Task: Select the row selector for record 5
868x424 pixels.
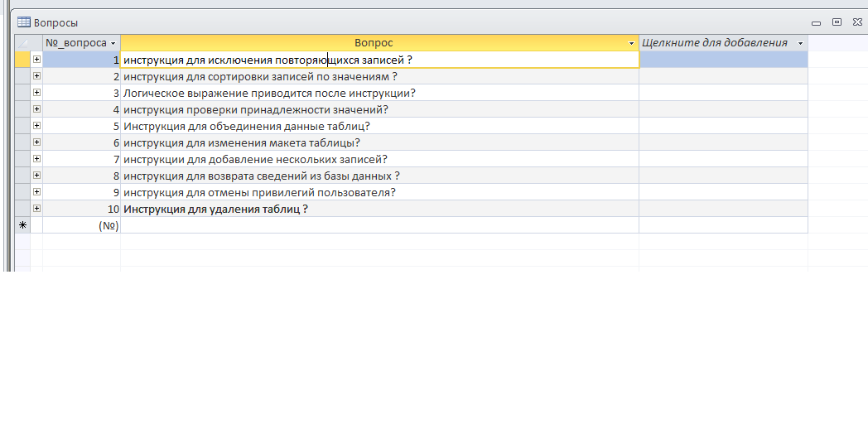Action: 22,126
